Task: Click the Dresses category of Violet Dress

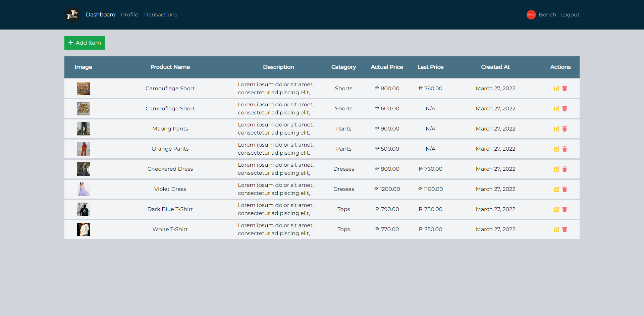Action: [344, 189]
